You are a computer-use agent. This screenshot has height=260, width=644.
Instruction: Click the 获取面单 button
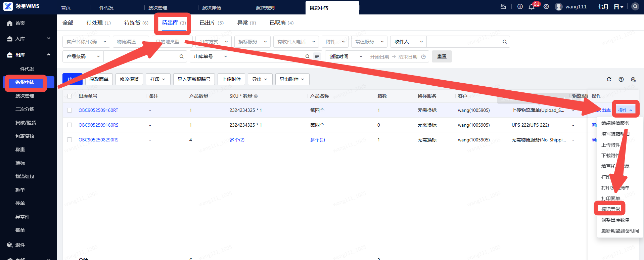pyautogui.click(x=99, y=79)
